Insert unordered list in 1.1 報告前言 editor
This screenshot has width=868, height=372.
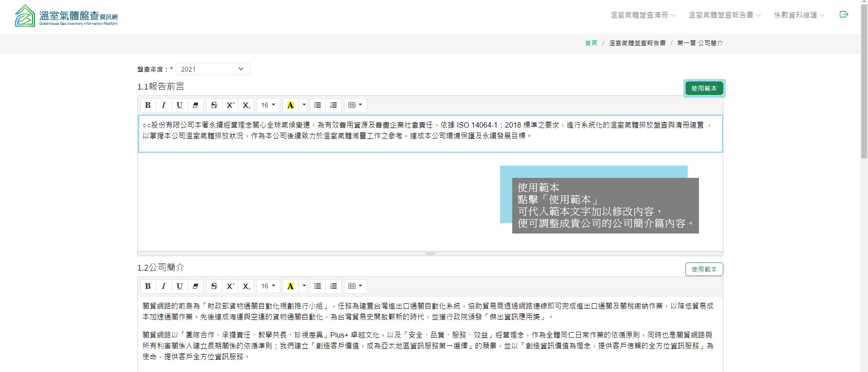pyautogui.click(x=318, y=105)
